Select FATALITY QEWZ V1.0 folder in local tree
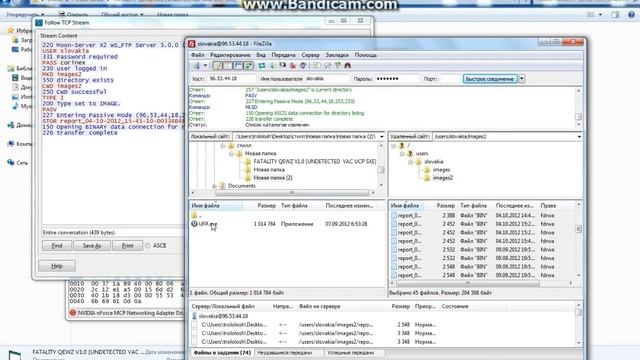 pos(315,162)
